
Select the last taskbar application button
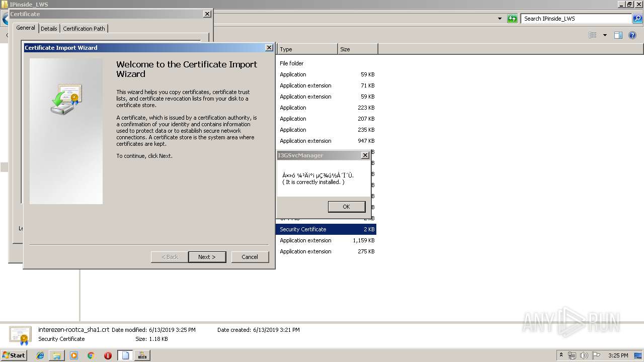click(142, 355)
